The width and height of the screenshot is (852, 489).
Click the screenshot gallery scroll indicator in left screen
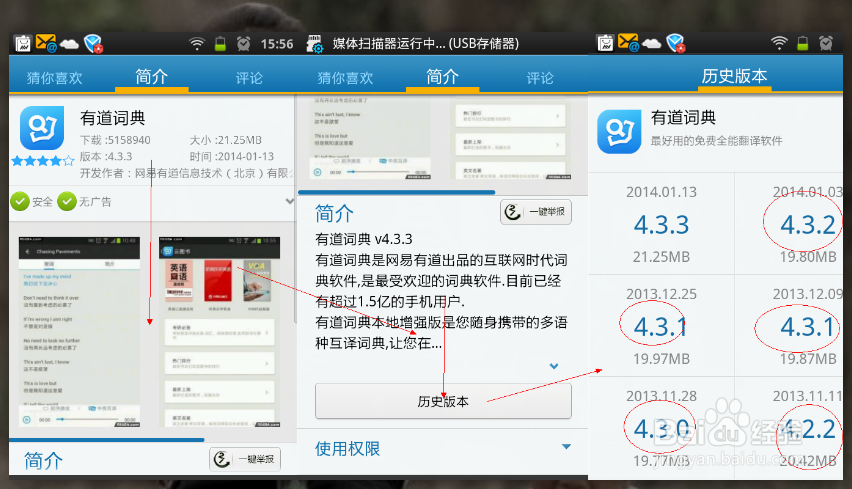click(x=106, y=440)
